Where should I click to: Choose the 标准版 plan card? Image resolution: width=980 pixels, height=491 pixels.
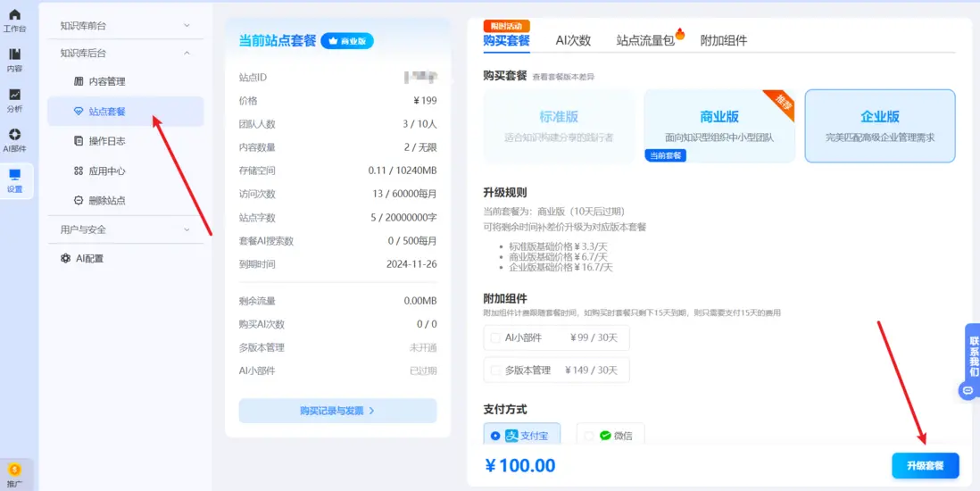(x=558, y=126)
